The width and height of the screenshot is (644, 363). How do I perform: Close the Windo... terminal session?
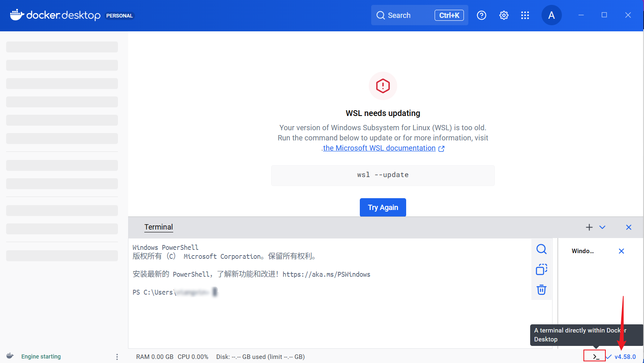click(621, 251)
